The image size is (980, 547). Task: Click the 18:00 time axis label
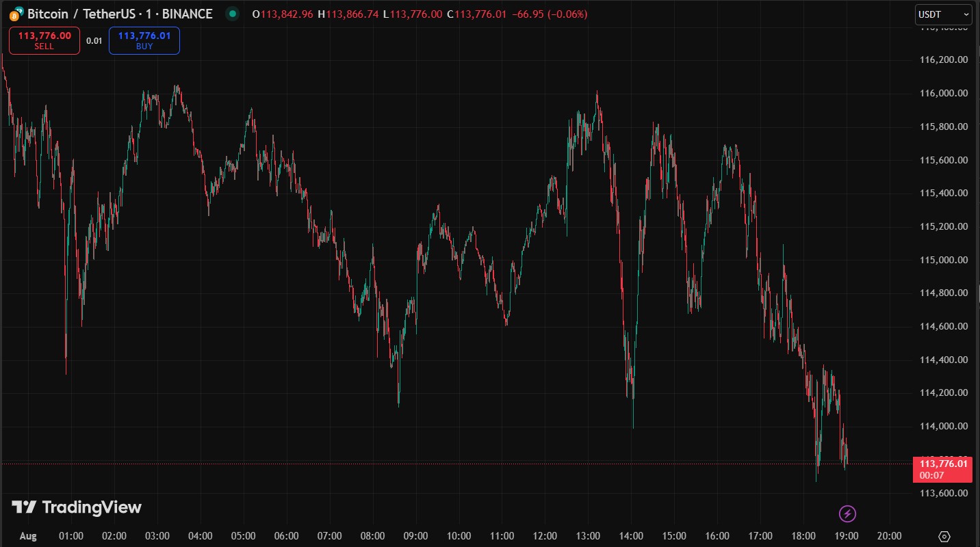click(803, 536)
